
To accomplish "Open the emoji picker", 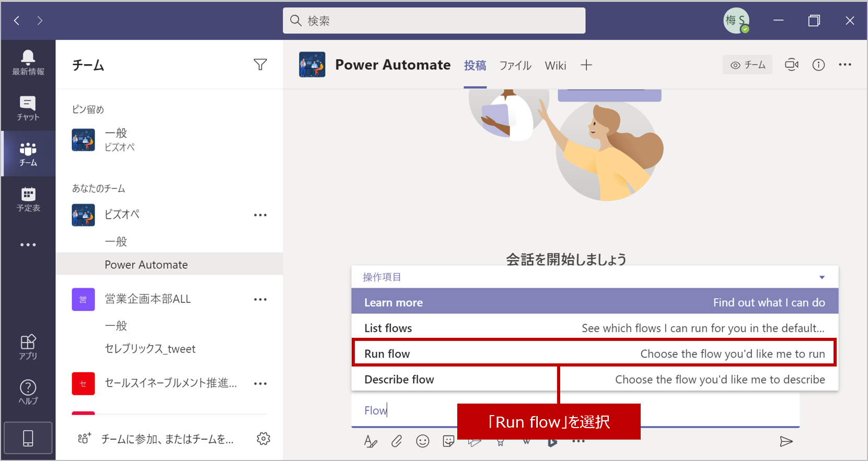I will (422, 441).
